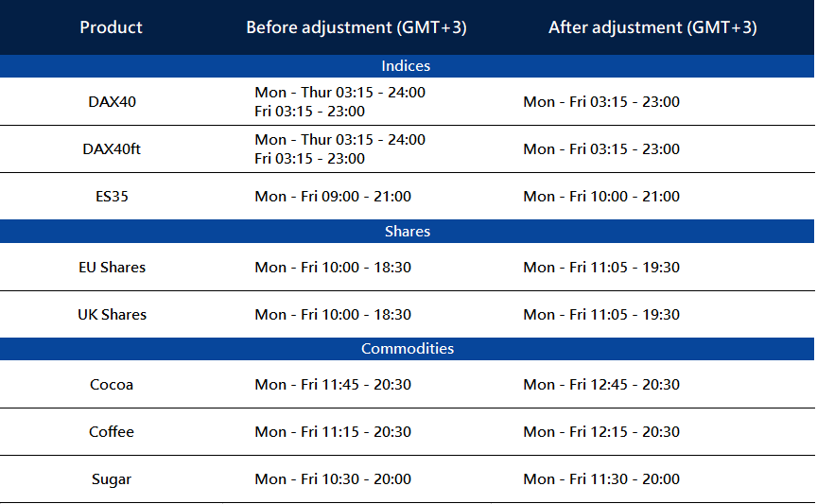
Task: Select the EU Shares row label
Action: 112,268
